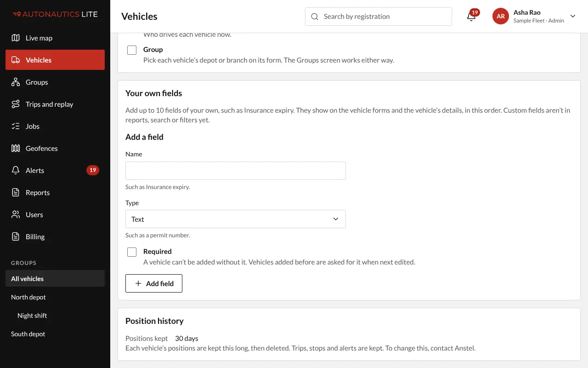The height and width of the screenshot is (368, 588).
Task: Click the 30 days positions kept value
Action: pos(187,339)
